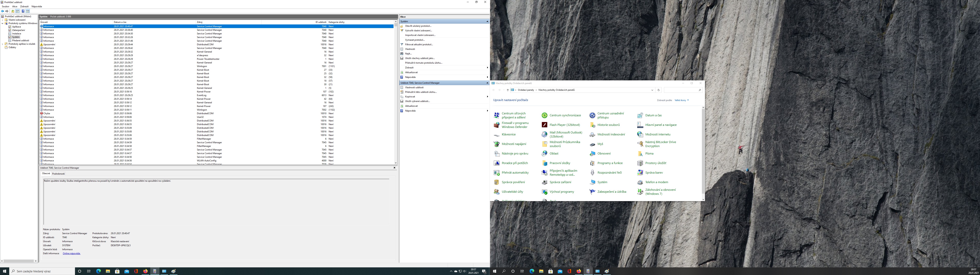
Task: Select the Zabezpečení log in tree
Action: (x=18, y=30)
